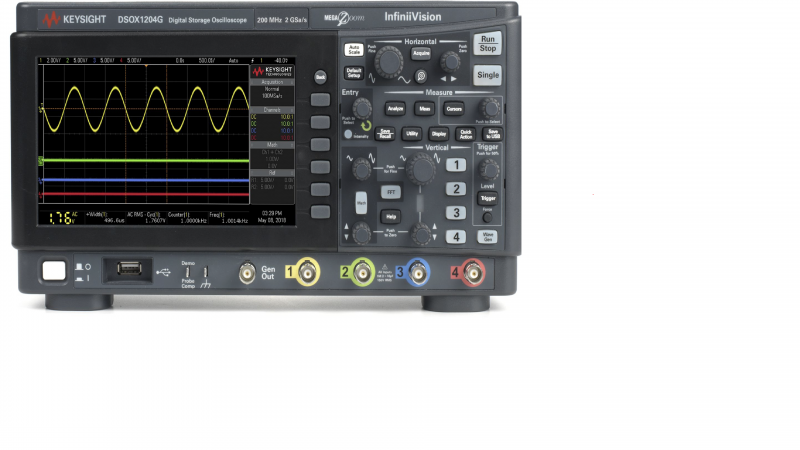Click the Acquisition header in the sidebar
The image size is (800, 450).
coord(272,82)
